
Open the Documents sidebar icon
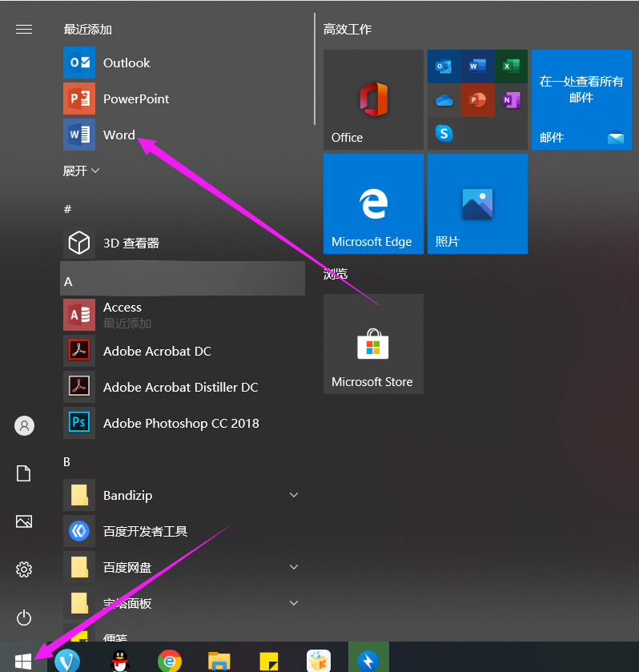(23, 473)
